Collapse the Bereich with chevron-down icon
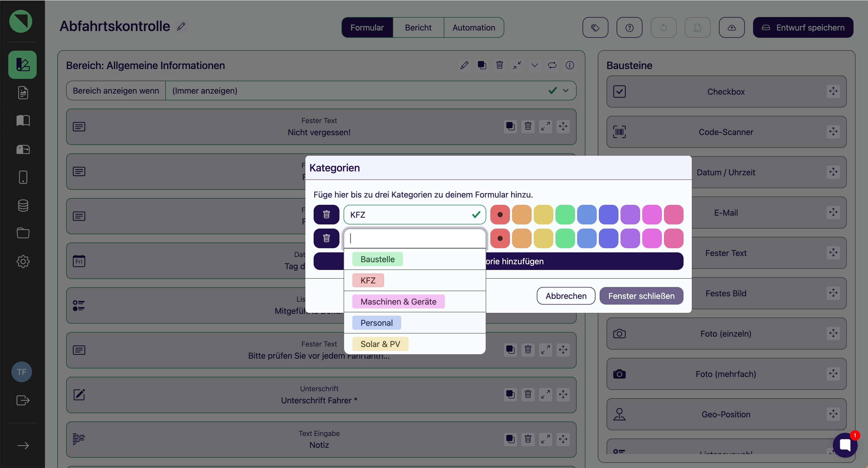This screenshot has height=468, width=868. (535, 65)
